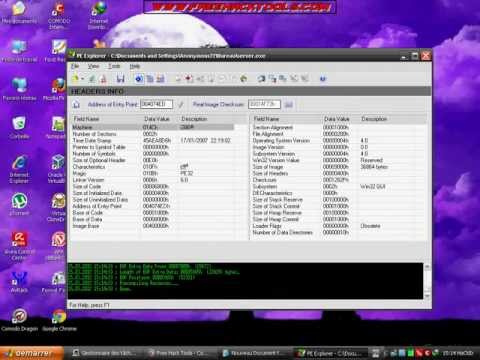Click the yellow Open File toolbar icon
Viewport: 480px width, 360px height.
[76, 79]
